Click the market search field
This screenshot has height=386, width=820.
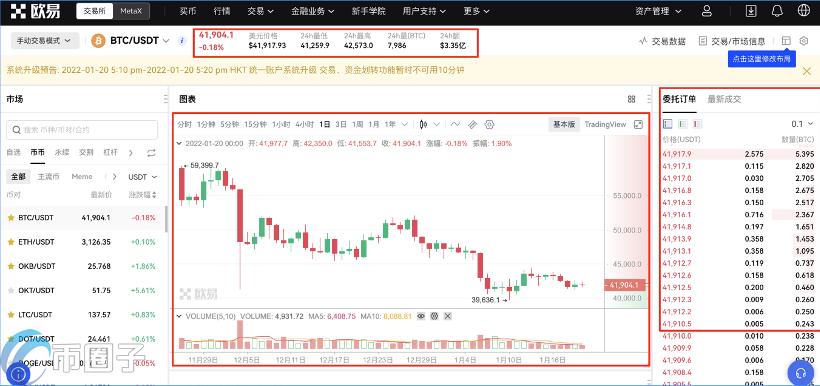coord(82,130)
